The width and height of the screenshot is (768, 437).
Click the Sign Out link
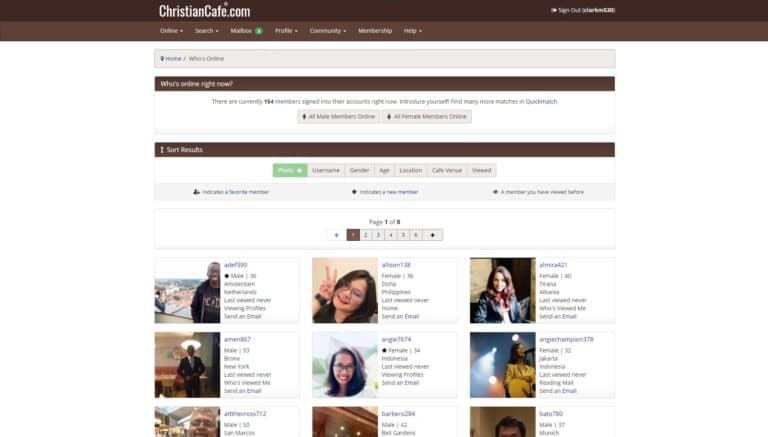[583, 10]
